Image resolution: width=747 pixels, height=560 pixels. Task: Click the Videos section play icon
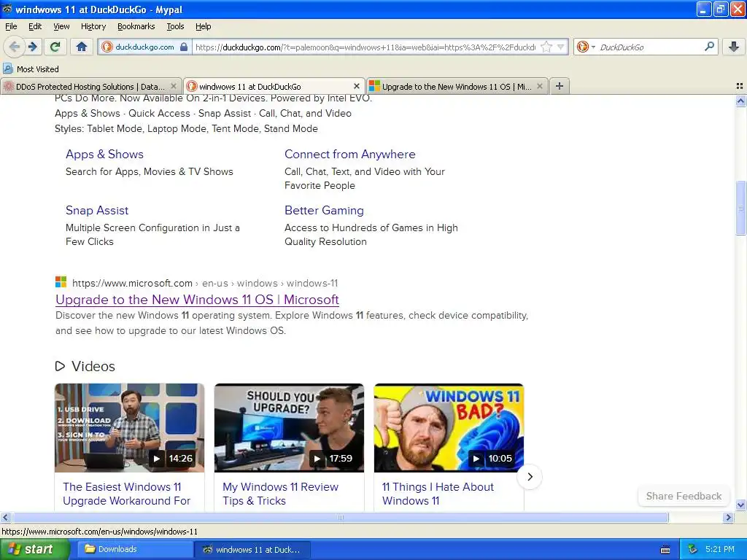[x=60, y=366]
